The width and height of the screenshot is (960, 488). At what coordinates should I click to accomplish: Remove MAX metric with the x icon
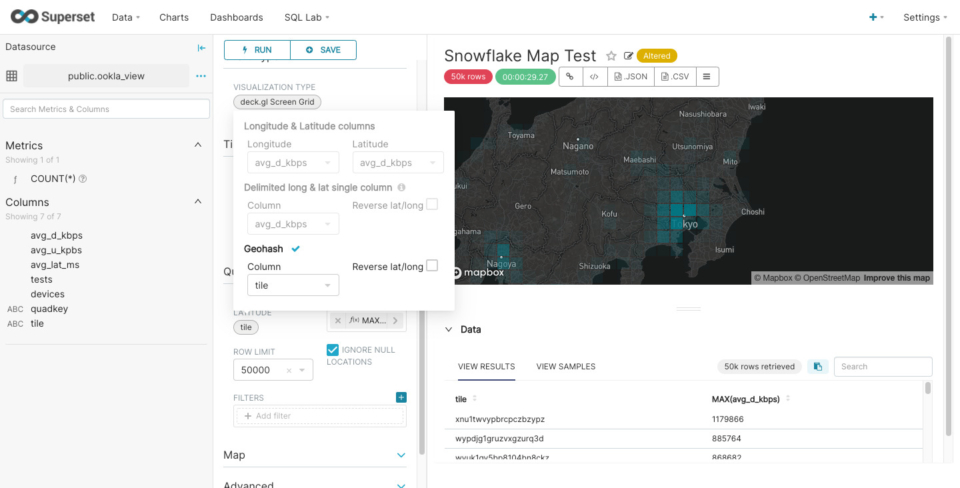[x=338, y=320]
